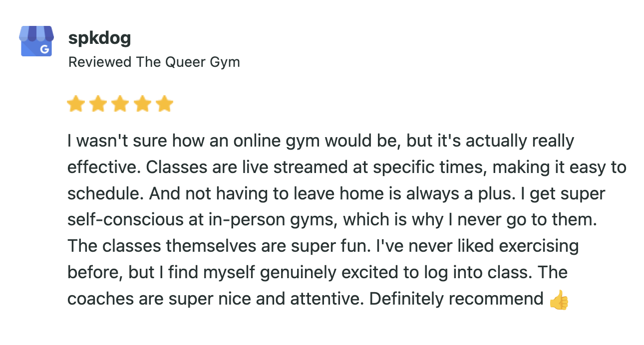Image resolution: width=644 pixels, height=345 pixels.
Task: Select the fifth and last rating star
Action: click(x=164, y=104)
